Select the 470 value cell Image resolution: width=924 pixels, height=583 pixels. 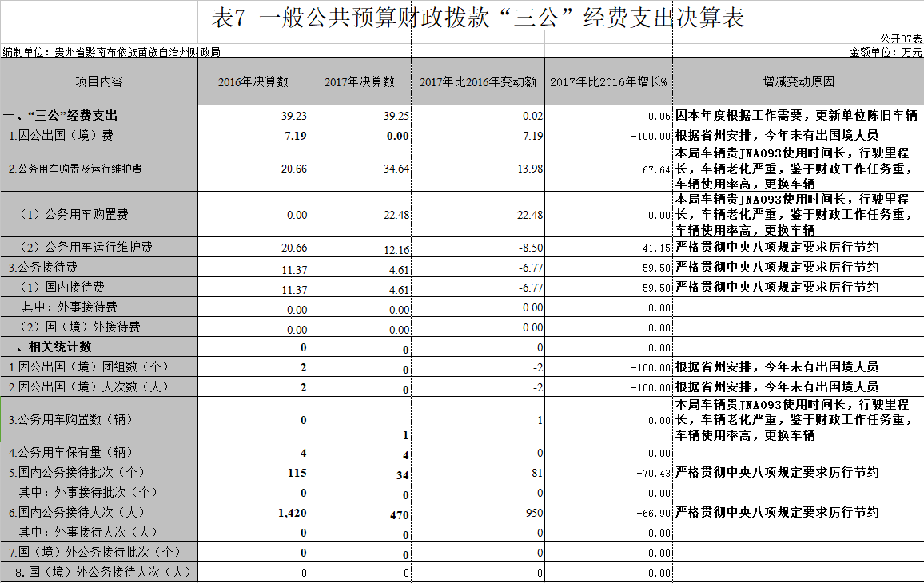[360, 514]
